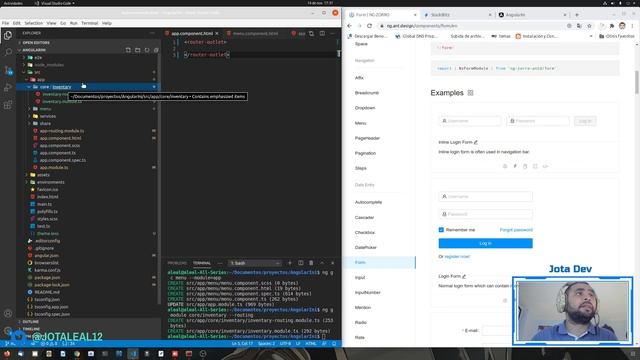Screen dimensions: 640x360
Task: Open the browser extensions puzzle icon
Action: tap(612, 26)
